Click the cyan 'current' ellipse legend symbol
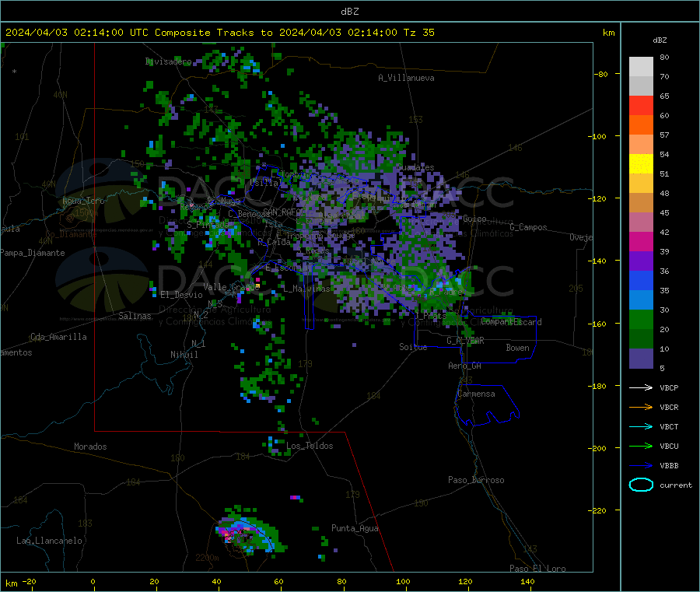This screenshot has height=592, width=700. coord(641,485)
